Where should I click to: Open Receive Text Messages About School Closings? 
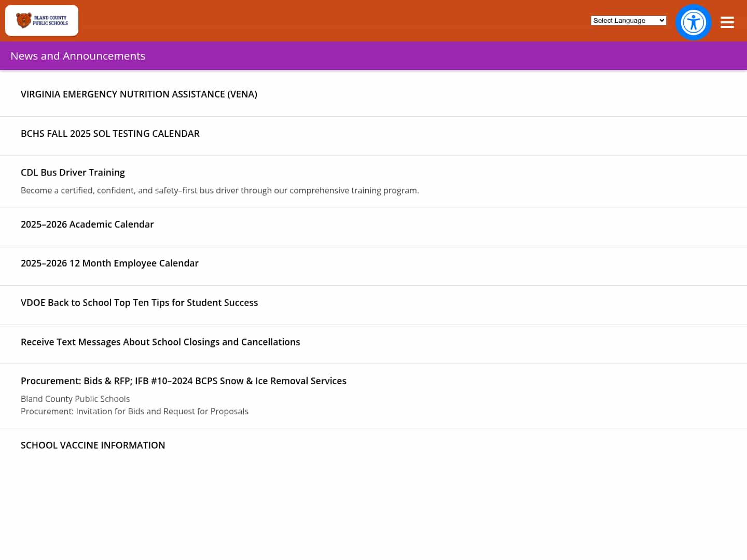point(160,342)
